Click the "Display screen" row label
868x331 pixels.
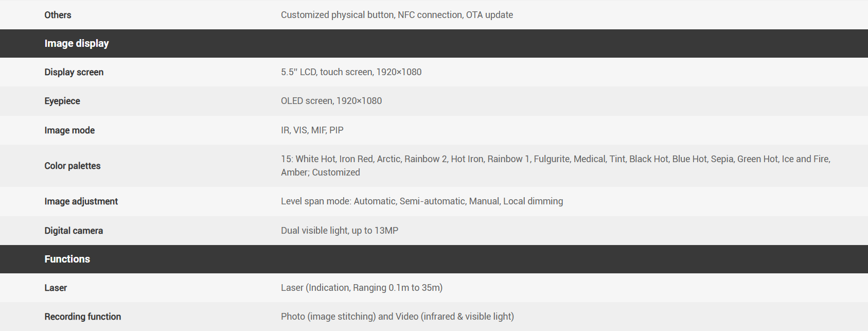coord(74,72)
